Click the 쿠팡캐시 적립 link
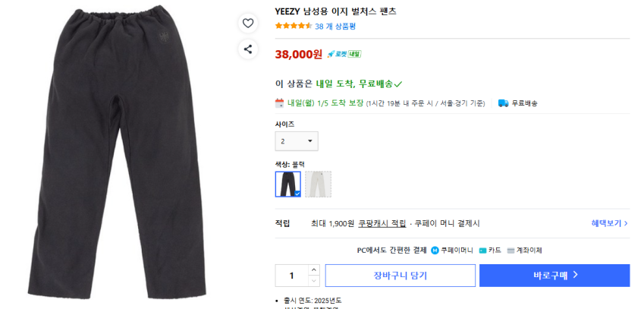Image resolution: width=644 pixels, height=309 pixels. 382,223
